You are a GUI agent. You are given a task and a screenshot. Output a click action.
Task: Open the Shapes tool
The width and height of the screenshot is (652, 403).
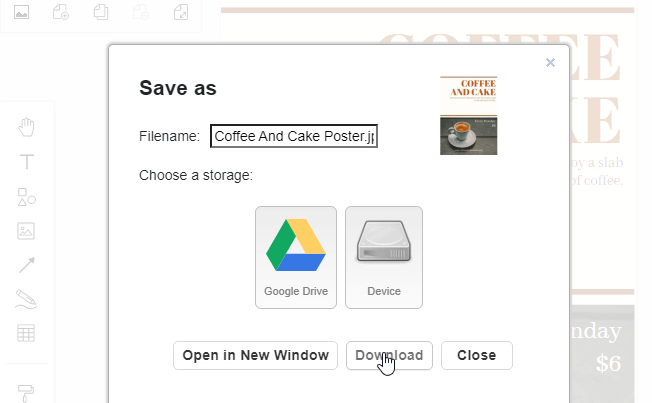(x=27, y=197)
